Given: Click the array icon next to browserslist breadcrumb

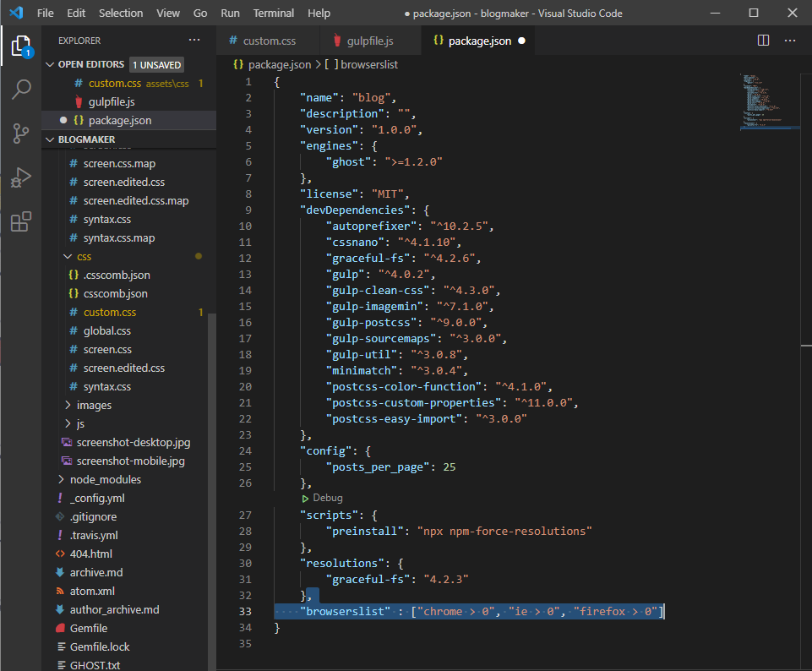Looking at the screenshot, I should [x=331, y=64].
